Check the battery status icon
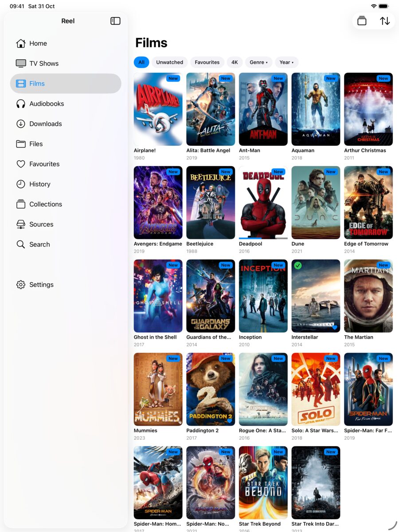399x532 pixels. 384,6
